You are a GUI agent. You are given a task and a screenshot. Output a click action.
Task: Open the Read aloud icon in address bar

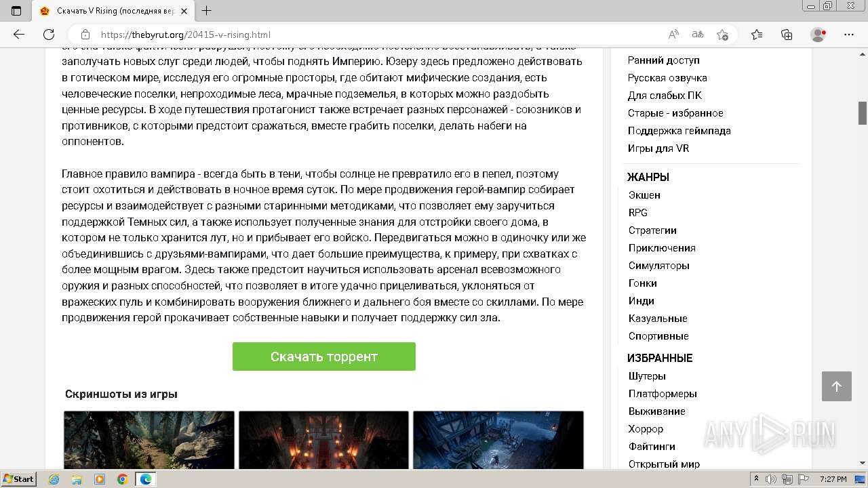[x=673, y=35]
